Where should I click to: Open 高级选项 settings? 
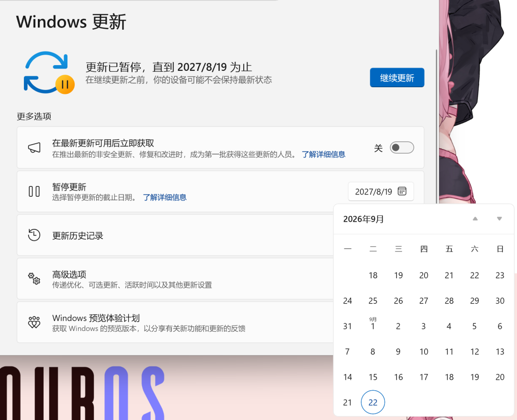click(175, 278)
